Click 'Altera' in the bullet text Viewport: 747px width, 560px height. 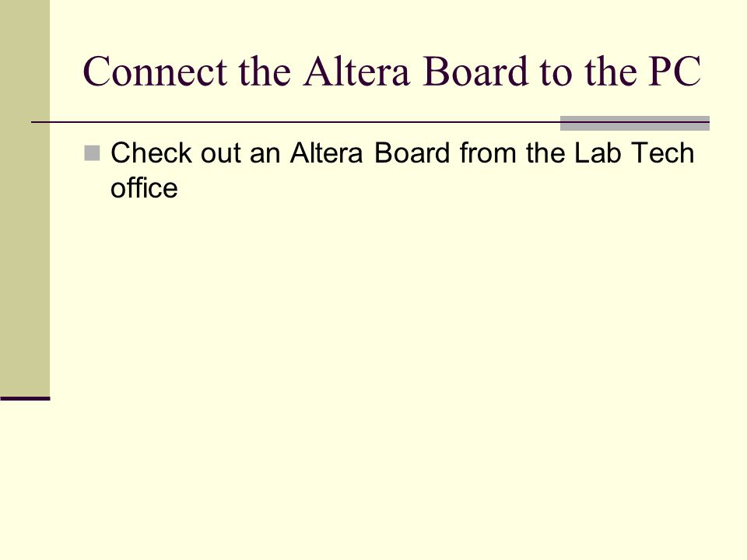pos(326,153)
